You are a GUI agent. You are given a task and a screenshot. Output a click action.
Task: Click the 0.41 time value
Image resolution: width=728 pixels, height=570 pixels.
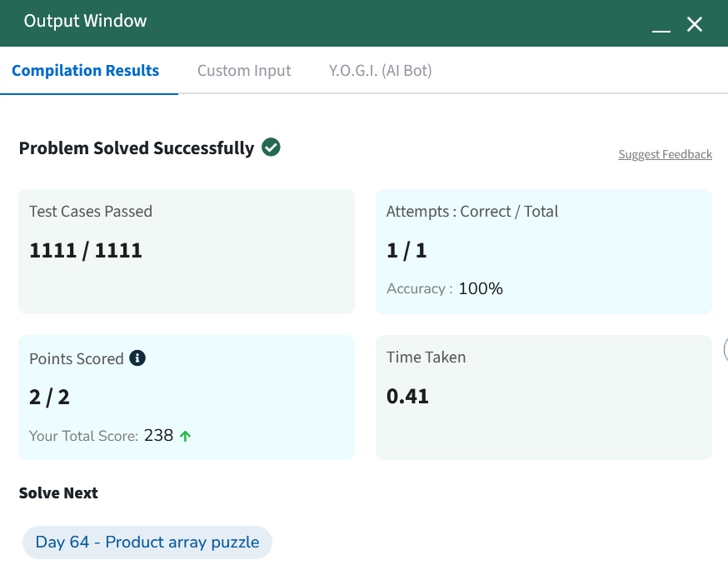(407, 397)
